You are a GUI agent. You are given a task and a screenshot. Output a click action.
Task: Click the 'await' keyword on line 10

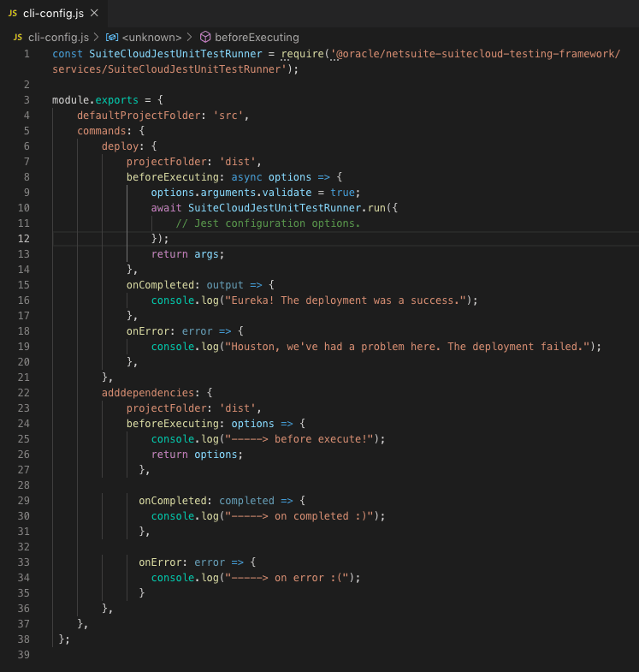pyautogui.click(x=166, y=208)
